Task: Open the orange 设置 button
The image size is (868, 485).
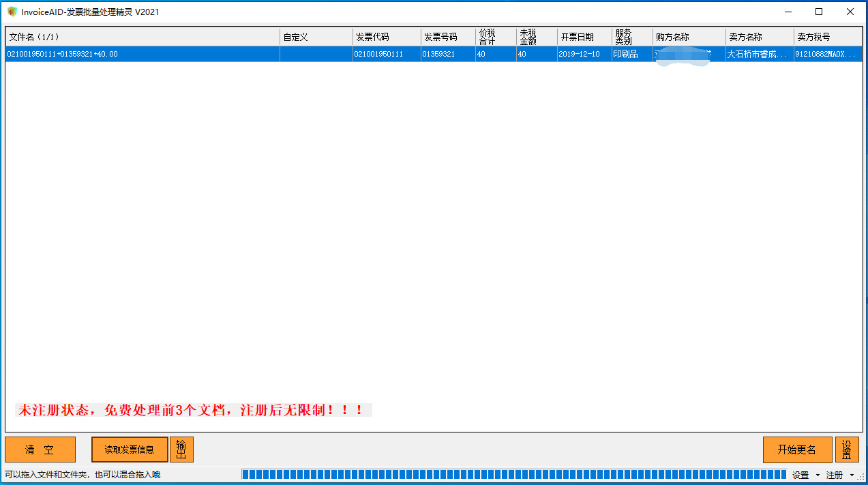Action: (x=847, y=450)
